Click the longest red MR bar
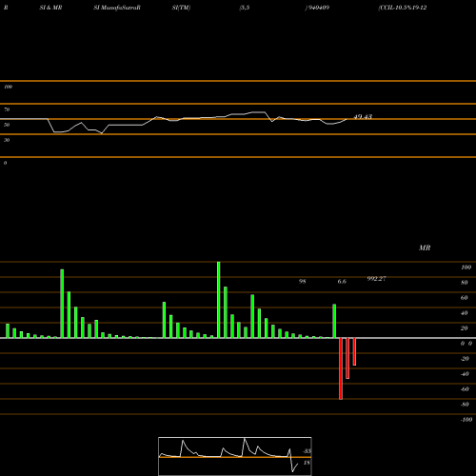The width and height of the screenshot is (476, 476). [341, 368]
